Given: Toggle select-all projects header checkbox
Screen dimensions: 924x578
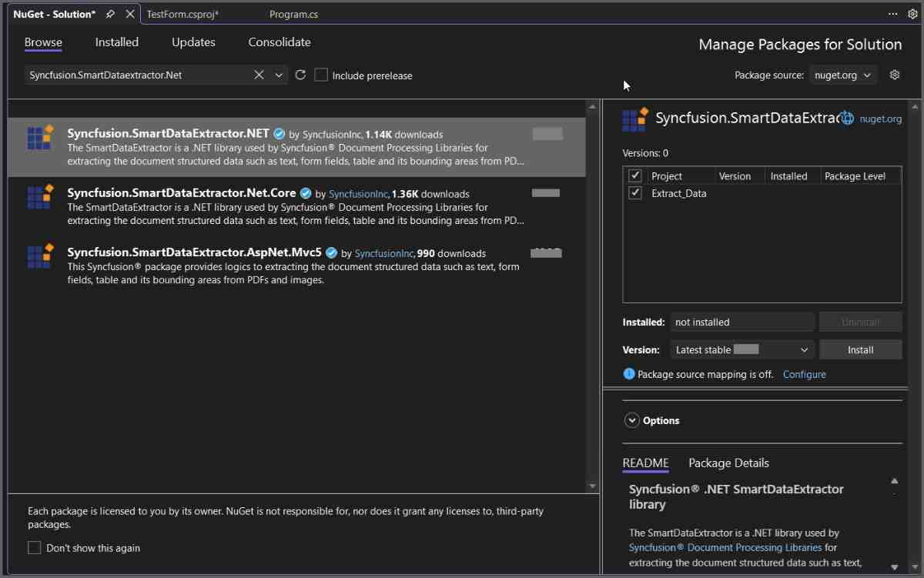Looking at the screenshot, I should pos(635,175).
